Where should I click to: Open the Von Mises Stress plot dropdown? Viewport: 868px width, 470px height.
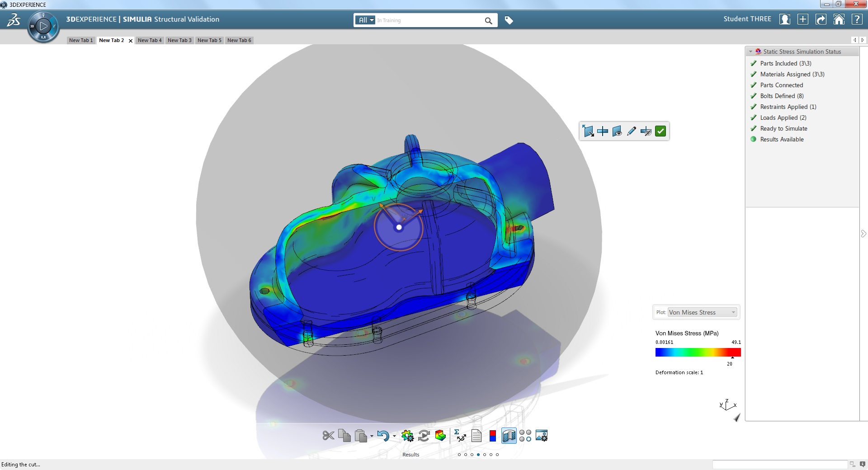pos(703,312)
